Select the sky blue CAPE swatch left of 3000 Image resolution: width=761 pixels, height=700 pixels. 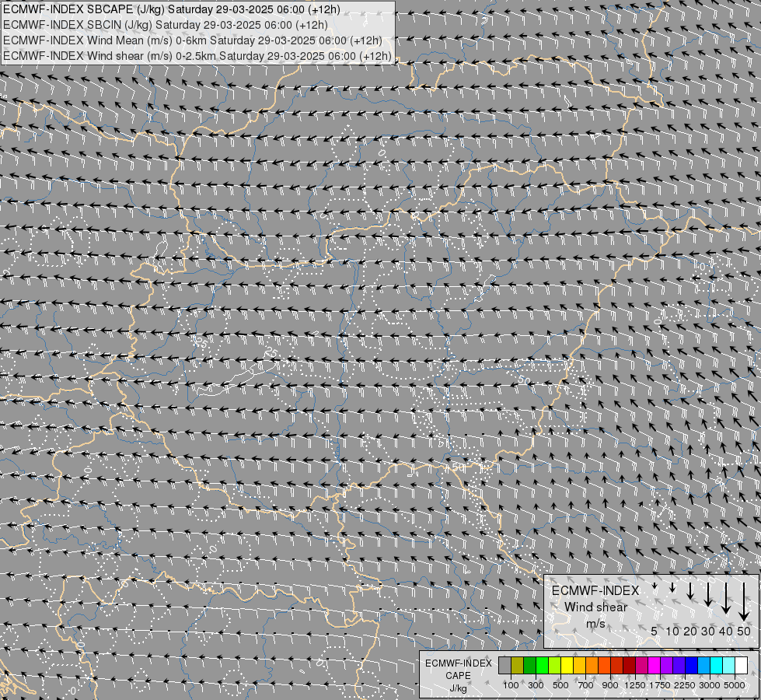[704, 666]
